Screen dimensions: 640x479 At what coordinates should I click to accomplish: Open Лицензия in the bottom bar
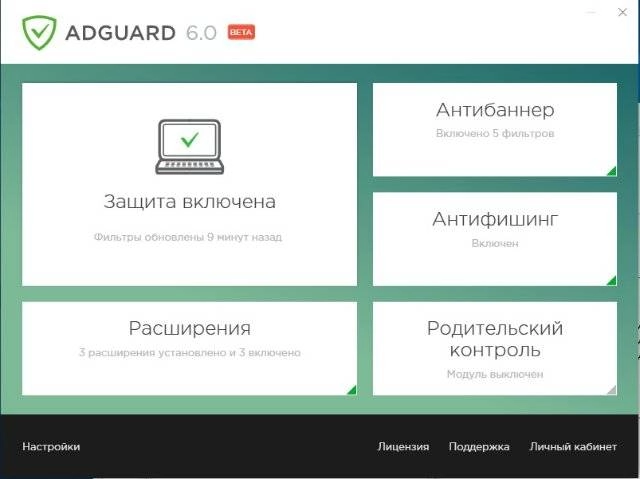pyautogui.click(x=403, y=447)
